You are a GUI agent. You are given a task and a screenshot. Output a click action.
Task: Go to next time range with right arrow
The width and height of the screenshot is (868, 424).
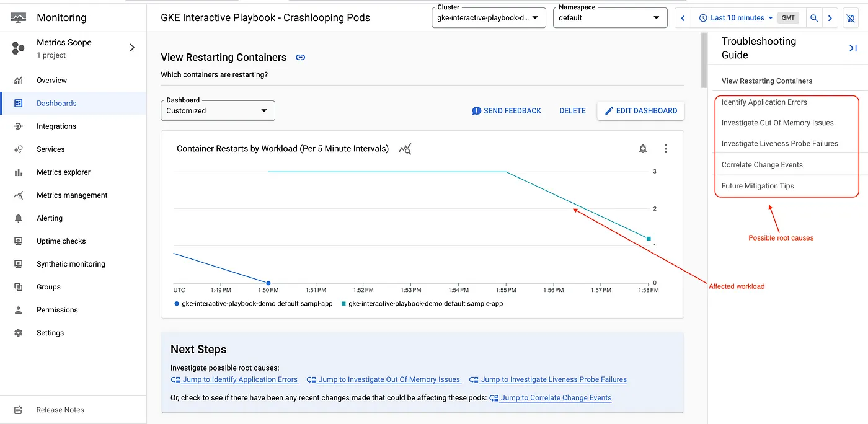(830, 18)
